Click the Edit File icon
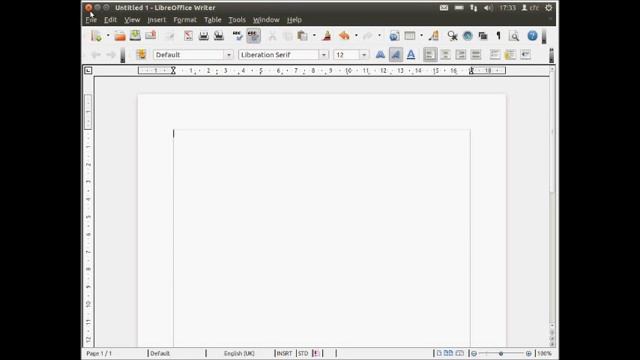Screen dimensions: 640x360 pyautogui.click(x=170, y=36)
